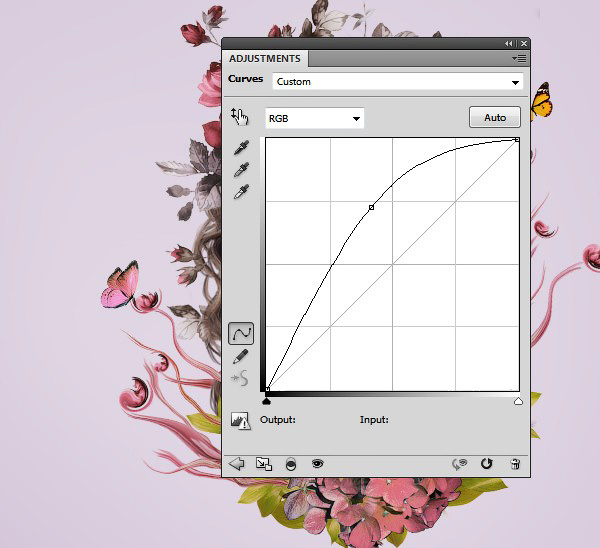Switch panel to expanded view icon
The width and height of the screenshot is (600, 548).
click(x=264, y=464)
